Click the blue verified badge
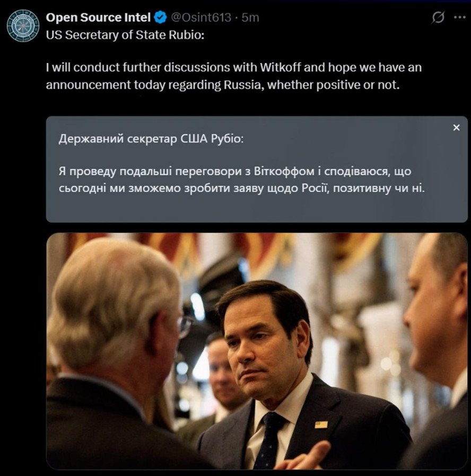 [160, 17]
